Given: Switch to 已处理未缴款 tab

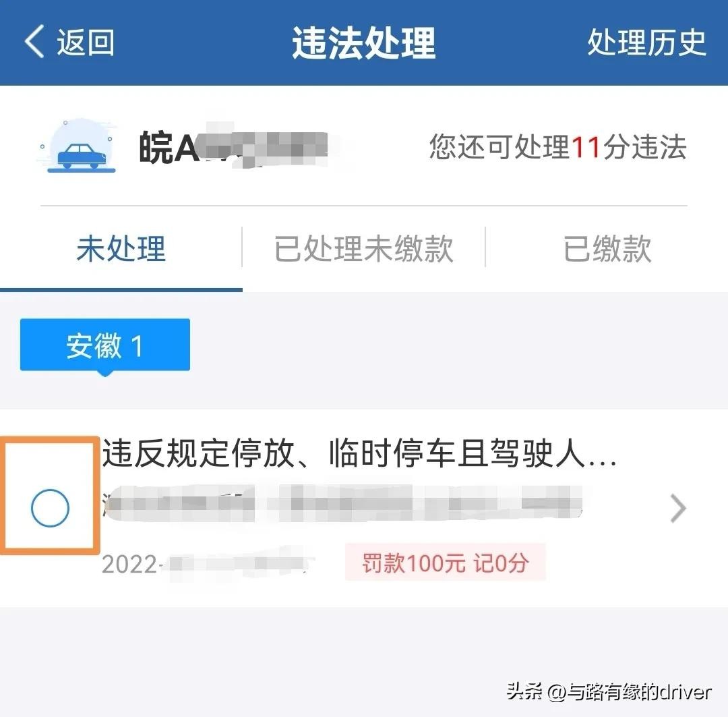Looking at the screenshot, I should 363,249.
